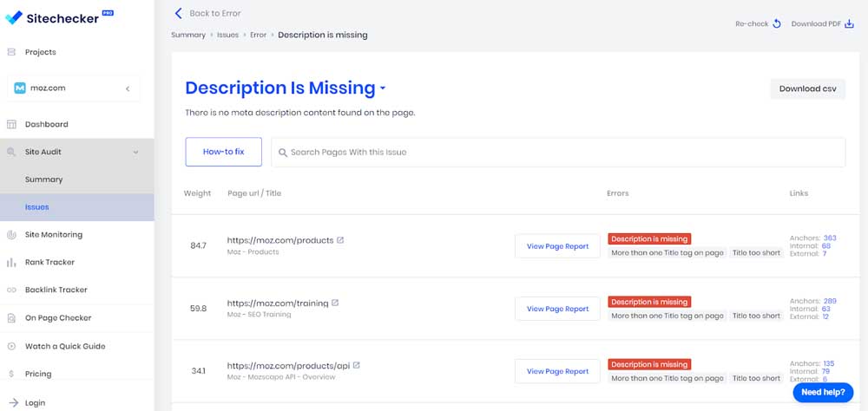868x411 pixels.
Task: Click the Projects sidebar icon
Action: click(x=11, y=52)
